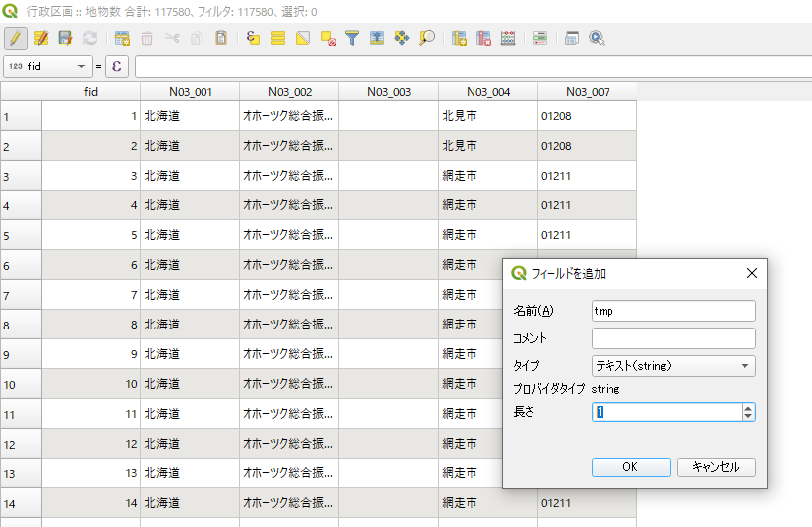
Task: Select all features icon
Action: click(278, 38)
